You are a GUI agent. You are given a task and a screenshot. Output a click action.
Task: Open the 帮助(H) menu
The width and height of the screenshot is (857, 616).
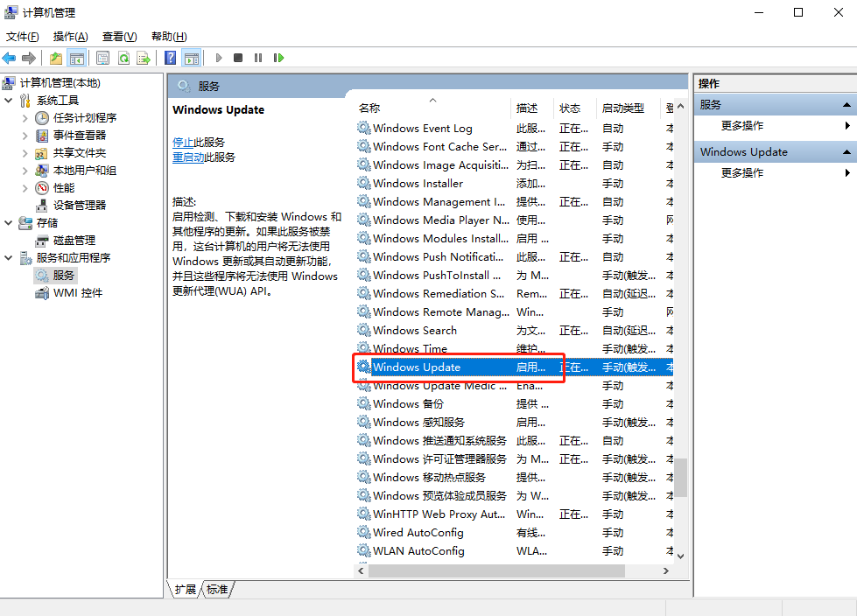click(x=169, y=37)
